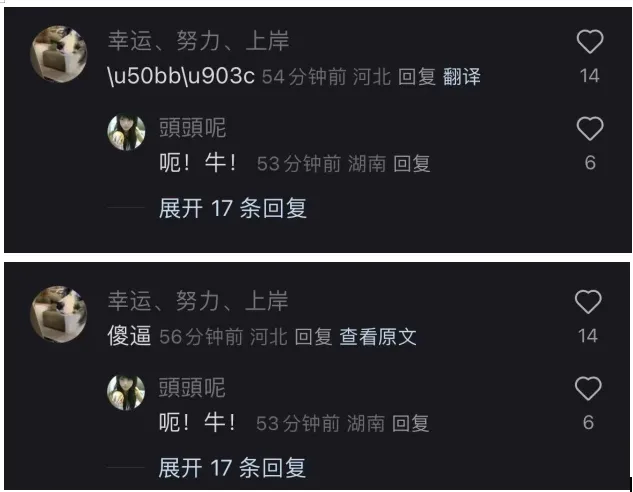
Task: Like the top 頭頭呢 reply with 6 likes
Action: point(590,129)
